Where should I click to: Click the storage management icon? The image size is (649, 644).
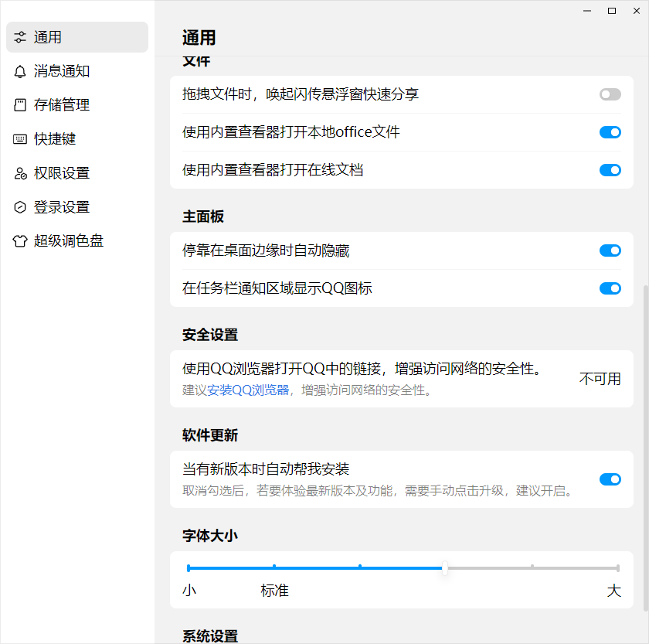[x=20, y=105]
